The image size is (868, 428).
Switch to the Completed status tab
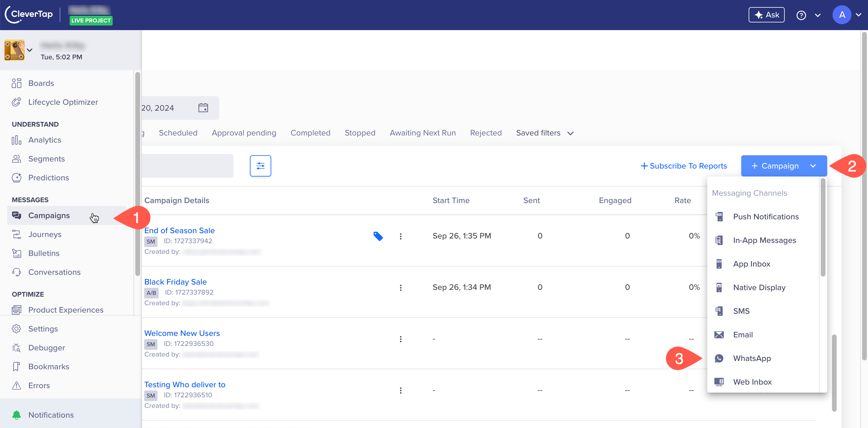tap(310, 133)
